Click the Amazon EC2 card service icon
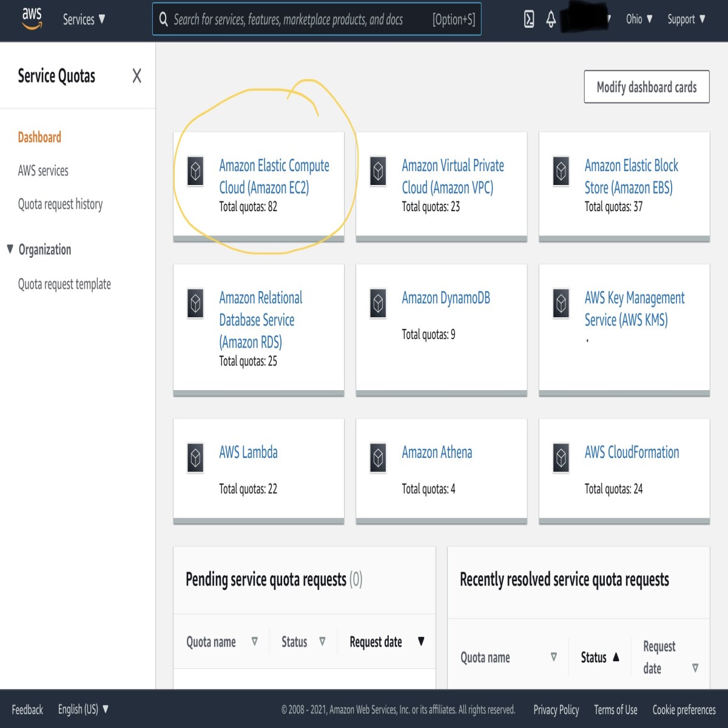The image size is (728, 728). 195,172
